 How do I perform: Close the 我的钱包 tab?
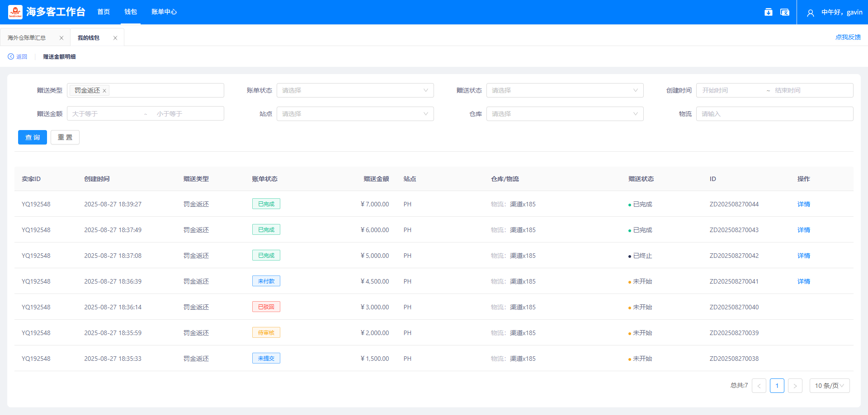pyautogui.click(x=115, y=38)
